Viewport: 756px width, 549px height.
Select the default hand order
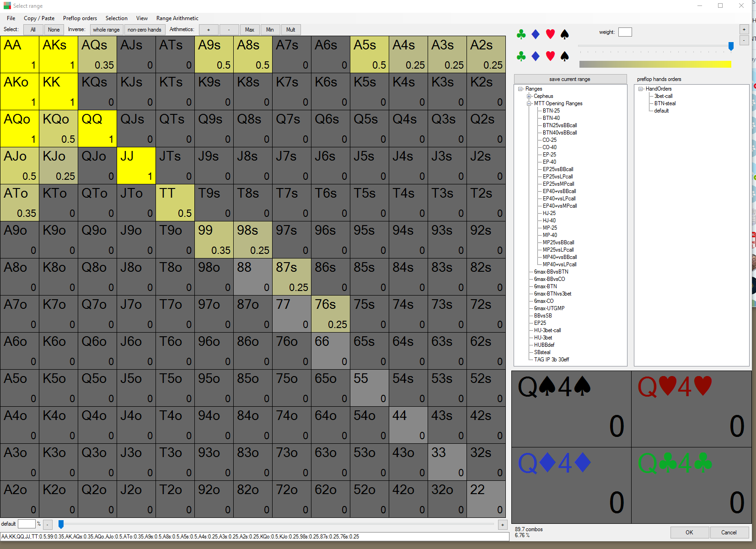[661, 111]
